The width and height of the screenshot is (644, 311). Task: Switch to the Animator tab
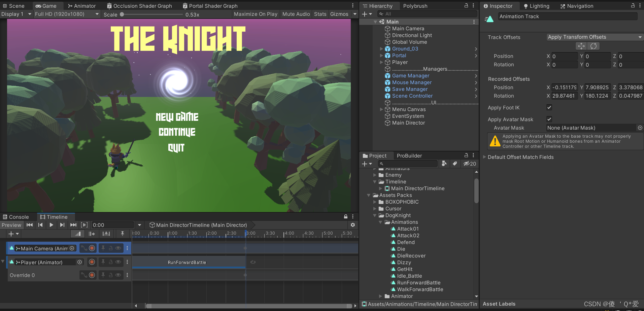point(81,6)
